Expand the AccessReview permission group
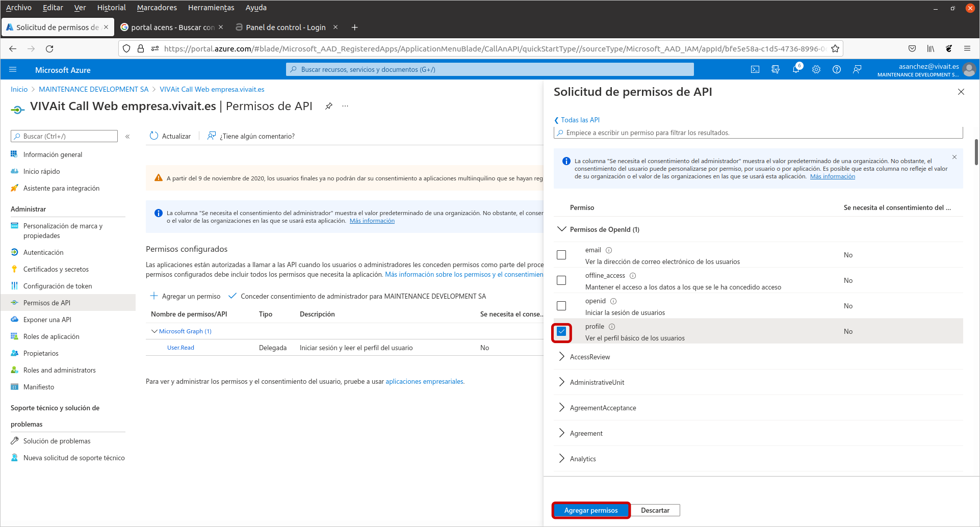980x527 pixels. tap(562, 357)
